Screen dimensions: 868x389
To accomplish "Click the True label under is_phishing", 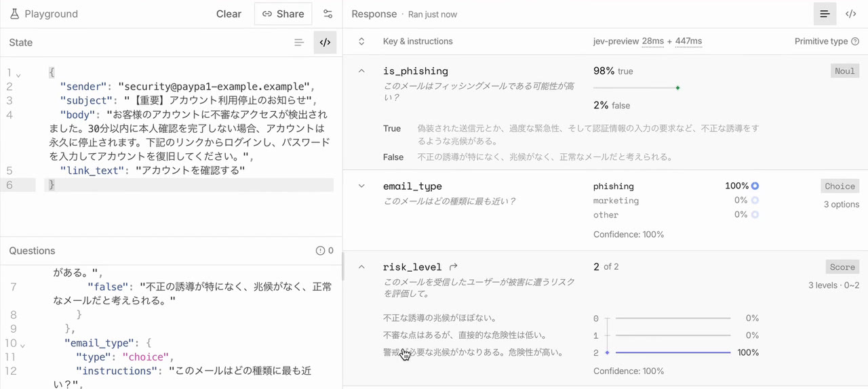I will [x=392, y=128].
